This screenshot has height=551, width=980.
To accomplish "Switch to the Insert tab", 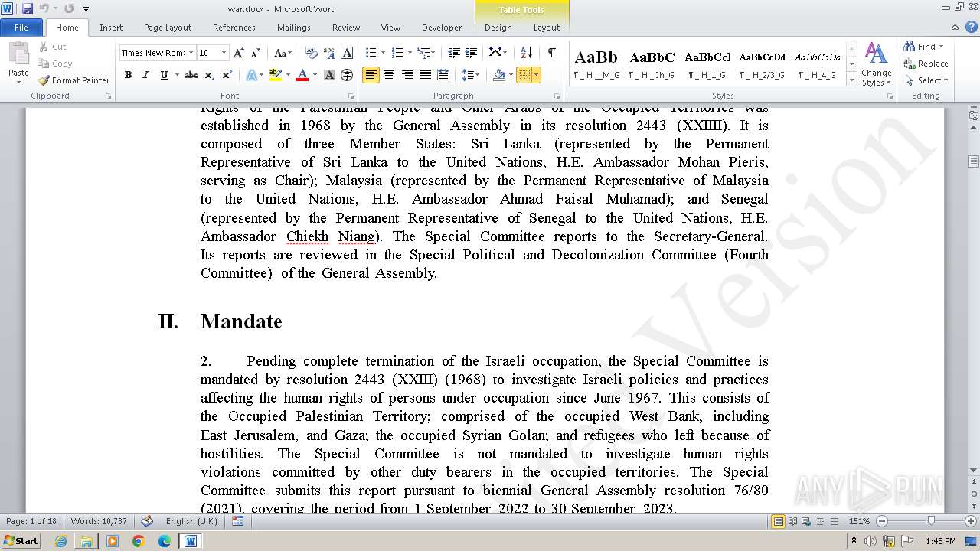I will [x=111, y=28].
